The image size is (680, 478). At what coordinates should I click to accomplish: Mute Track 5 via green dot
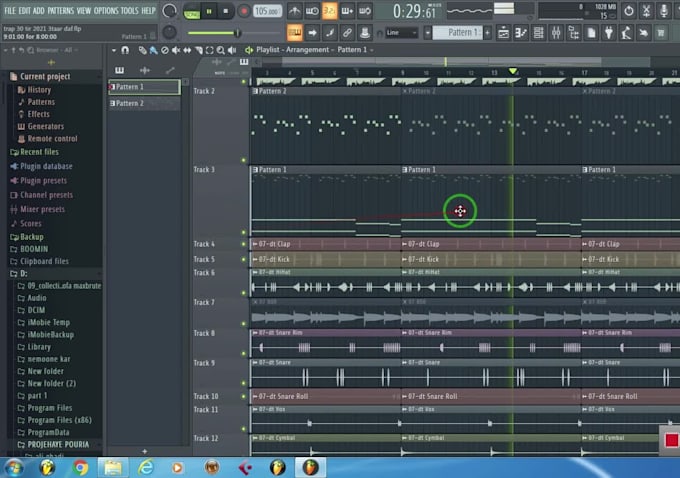pos(243,259)
